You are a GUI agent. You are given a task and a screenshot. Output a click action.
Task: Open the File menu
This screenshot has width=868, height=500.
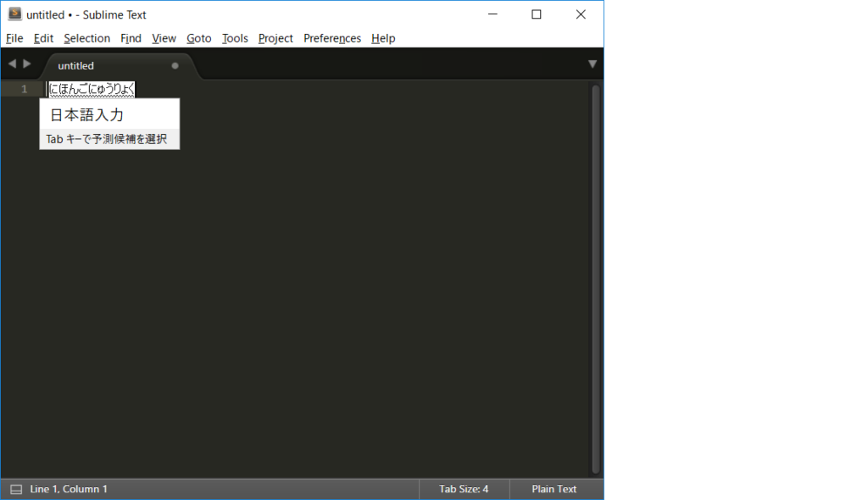point(14,38)
